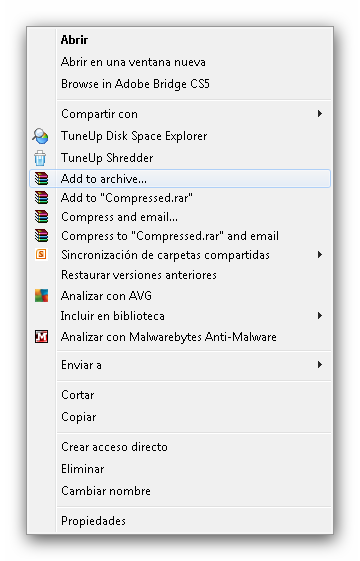Choose Add to "Compressed.rar" entry
Viewport: 360px width, 561px height.
[x=180, y=197]
